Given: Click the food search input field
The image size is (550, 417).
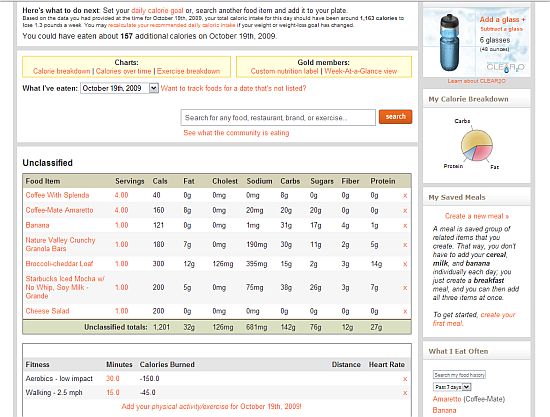Looking at the screenshot, I should [278, 117].
